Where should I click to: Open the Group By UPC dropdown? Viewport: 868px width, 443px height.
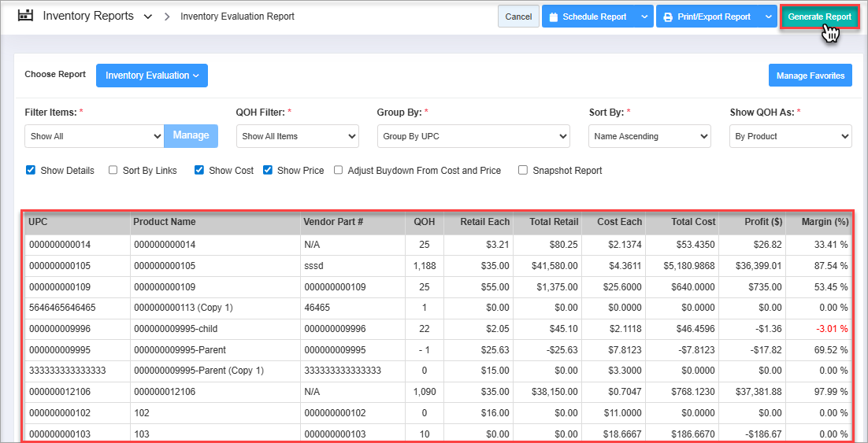pyautogui.click(x=473, y=136)
